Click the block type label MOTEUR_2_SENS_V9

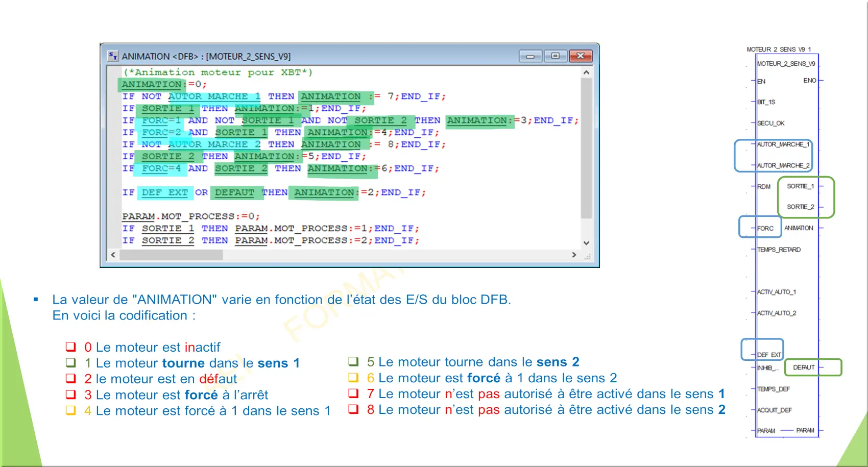pos(786,64)
